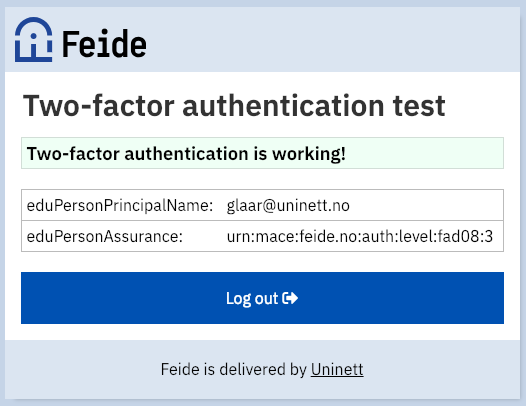Click the 'Log out' text on button
This screenshot has height=406, width=526.
coord(252,298)
